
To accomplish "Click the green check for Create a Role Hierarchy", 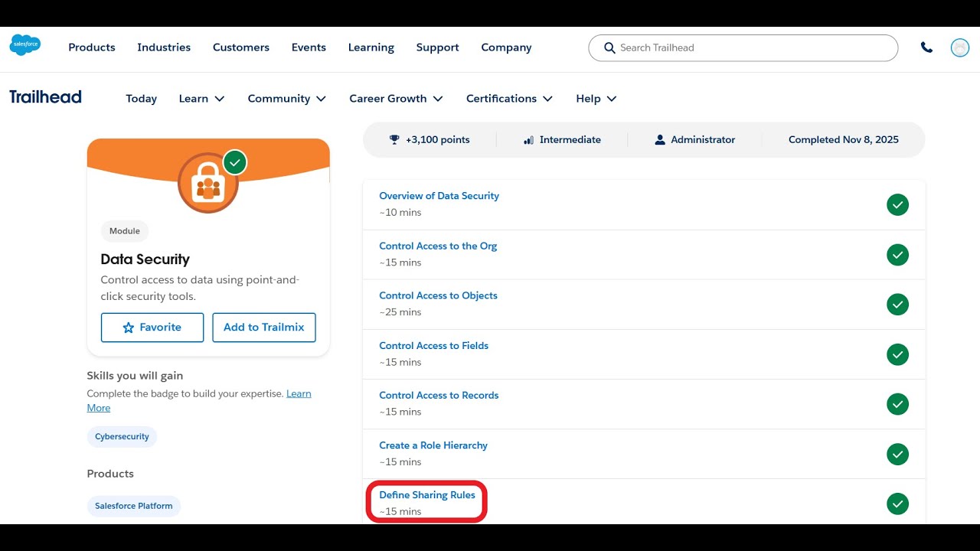I will pyautogui.click(x=897, y=454).
